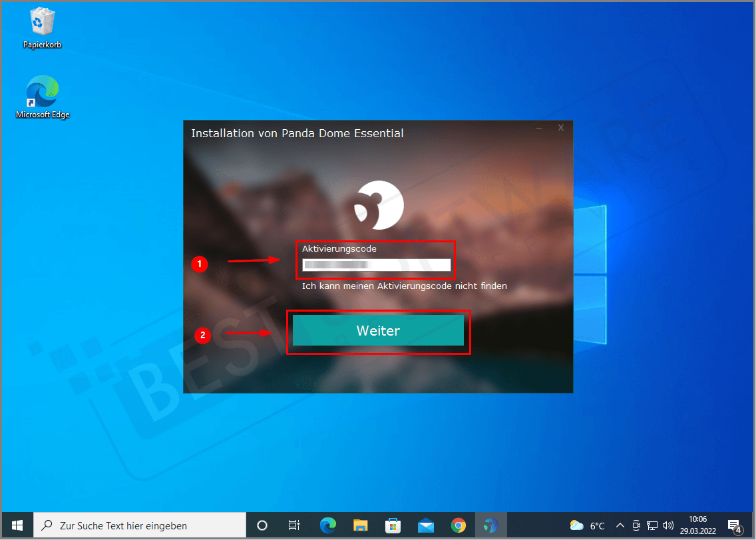Open the Action Center showing 4 notifications

(735, 525)
